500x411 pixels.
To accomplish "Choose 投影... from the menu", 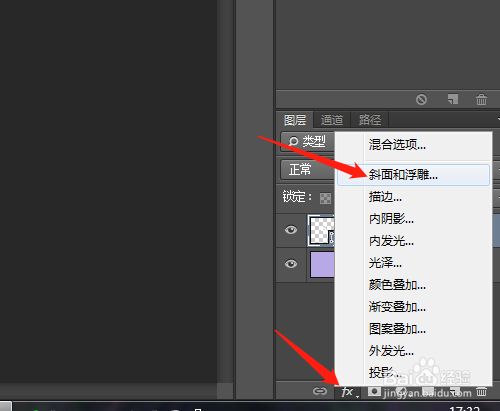I will coord(413,372).
